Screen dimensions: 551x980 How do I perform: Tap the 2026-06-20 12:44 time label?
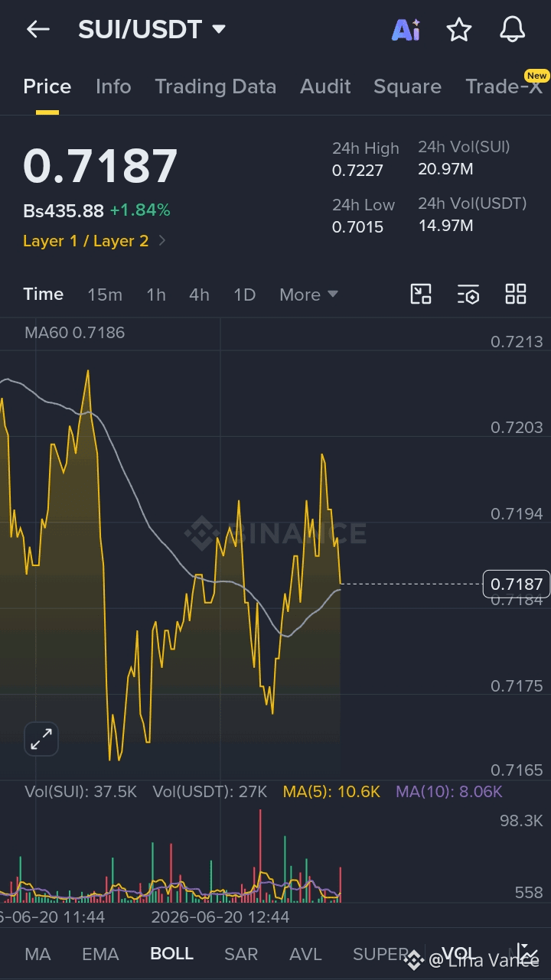(220, 917)
